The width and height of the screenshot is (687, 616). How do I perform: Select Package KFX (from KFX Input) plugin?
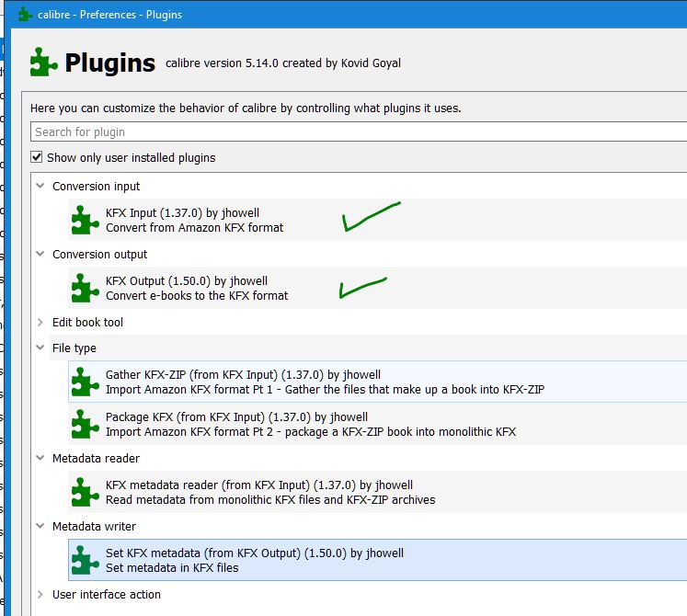point(377,424)
